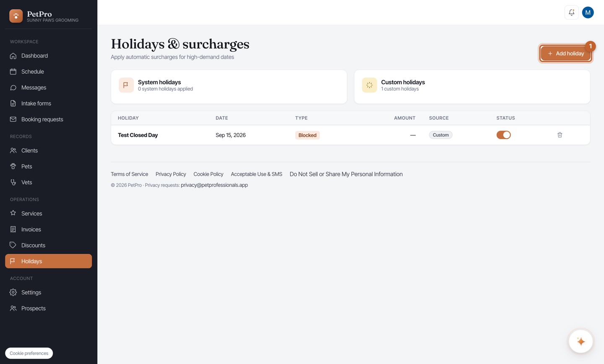The height and width of the screenshot is (364, 604).
Task: Click the System holidays flag icon
Action: [126, 85]
